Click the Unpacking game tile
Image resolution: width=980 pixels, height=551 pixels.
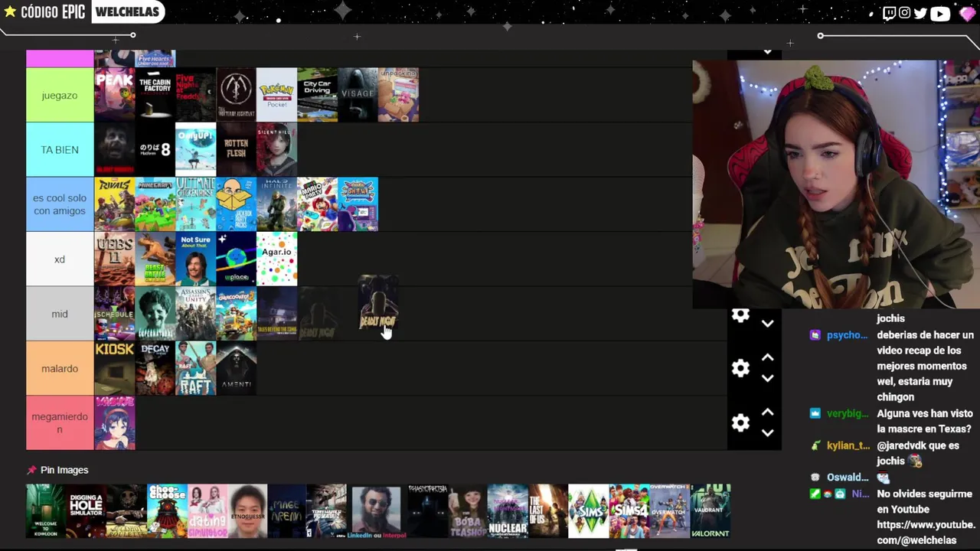[398, 95]
